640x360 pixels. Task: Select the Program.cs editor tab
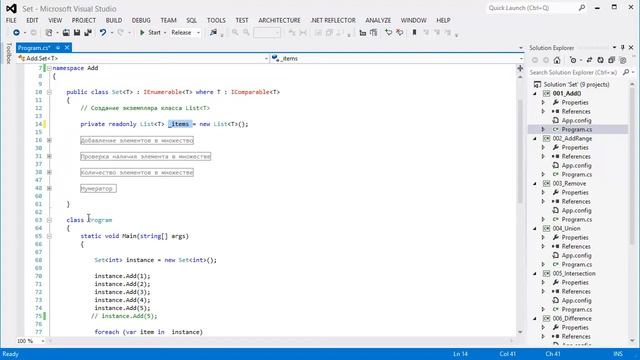[34, 48]
